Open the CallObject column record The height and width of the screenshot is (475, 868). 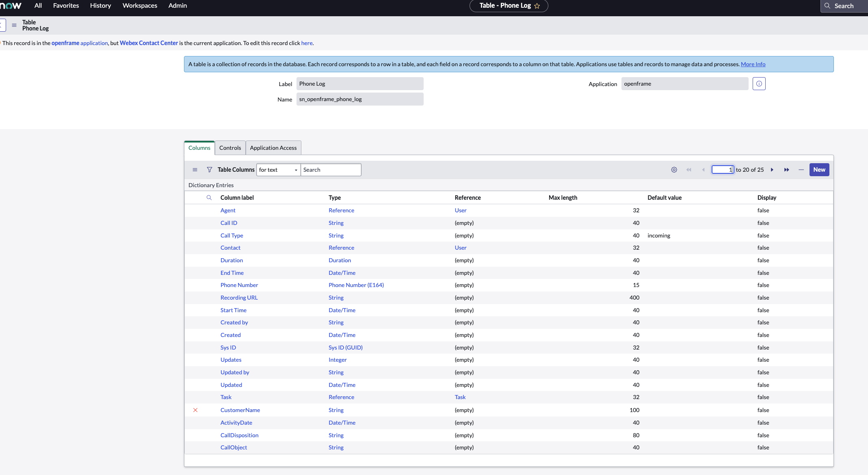click(x=234, y=447)
